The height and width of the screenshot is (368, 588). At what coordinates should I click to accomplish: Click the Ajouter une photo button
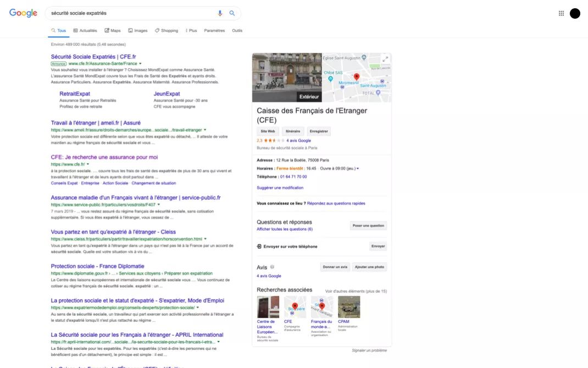(369, 267)
